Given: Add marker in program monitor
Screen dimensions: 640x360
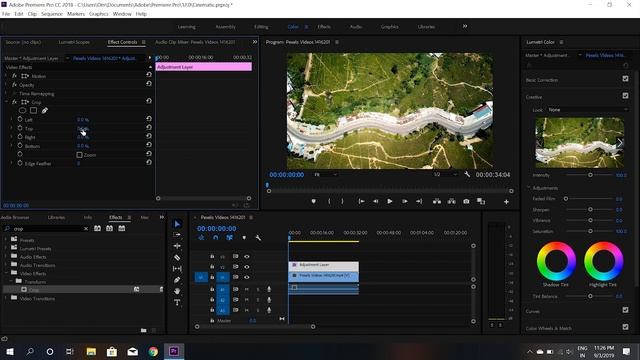Looking at the screenshot, I should [313, 201].
